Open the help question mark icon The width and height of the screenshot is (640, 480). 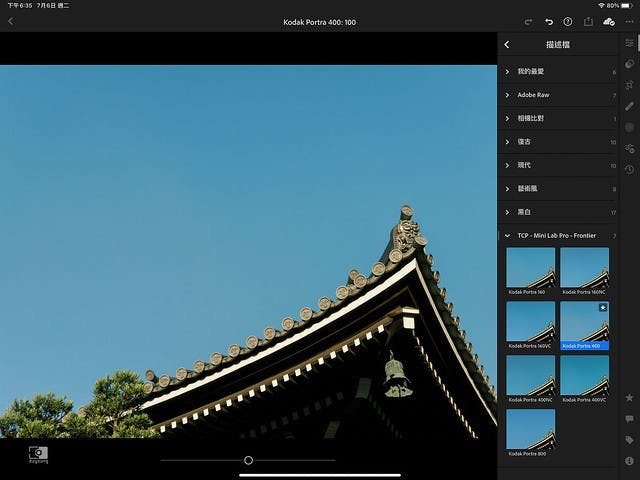click(x=568, y=21)
